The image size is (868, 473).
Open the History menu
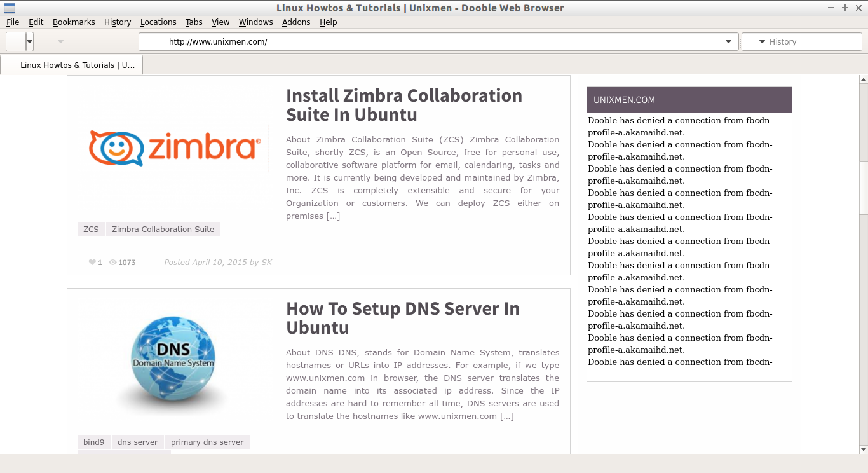(118, 22)
